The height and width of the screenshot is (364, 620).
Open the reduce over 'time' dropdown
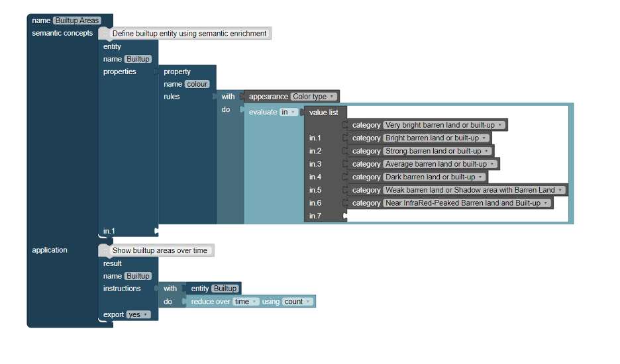(246, 302)
